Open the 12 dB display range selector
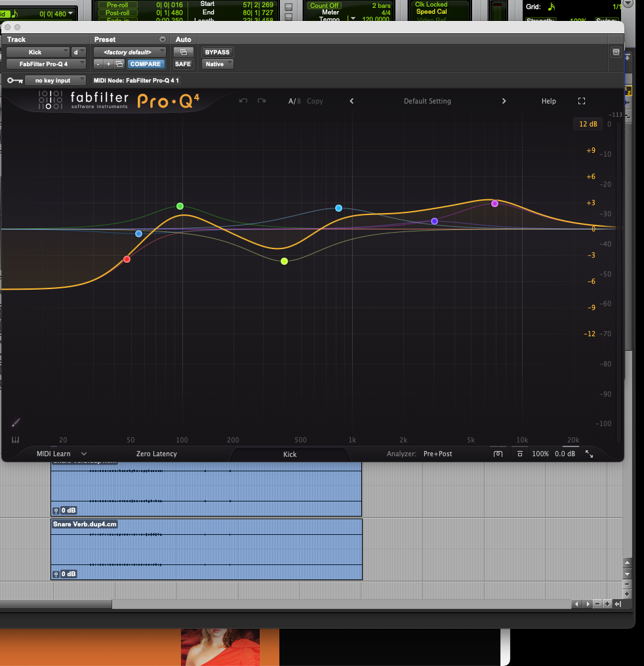Viewport: 644px width, 666px height. click(x=588, y=124)
